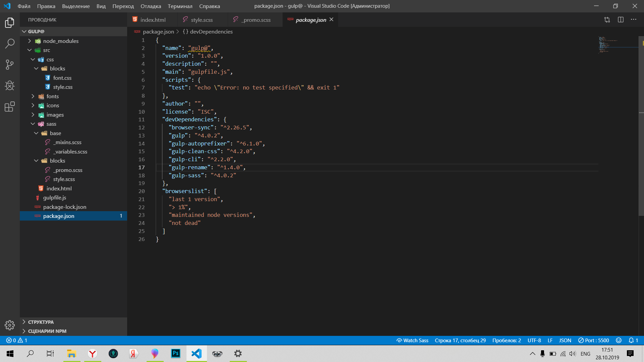Screen dimensions: 644x362
Task: Open the Debug view in activity bar
Action: pos(10,85)
